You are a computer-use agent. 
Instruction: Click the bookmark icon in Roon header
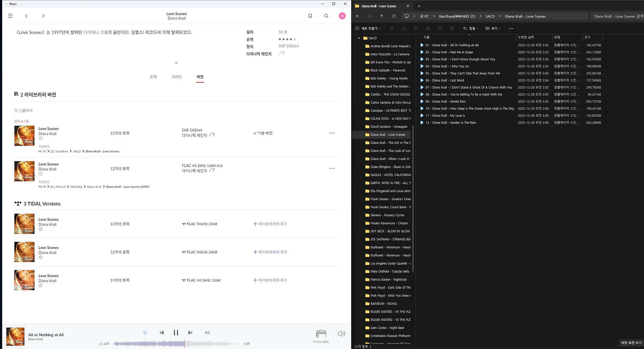click(x=310, y=16)
